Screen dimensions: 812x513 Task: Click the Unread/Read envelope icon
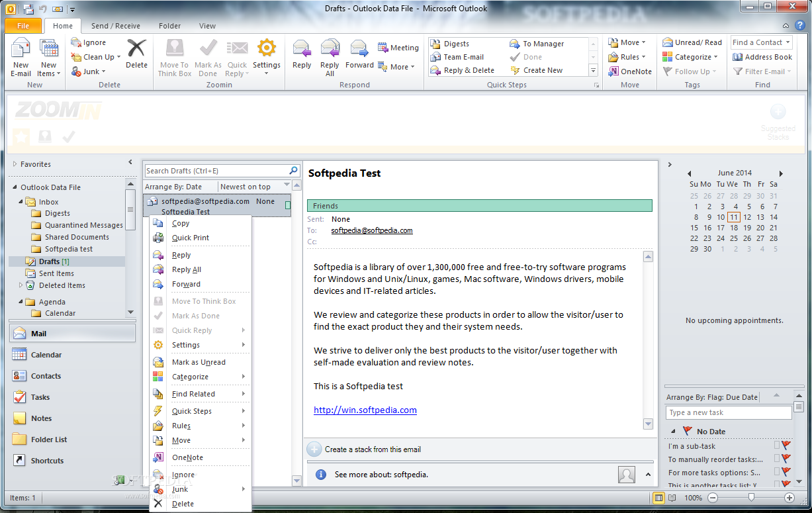[668, 42]
